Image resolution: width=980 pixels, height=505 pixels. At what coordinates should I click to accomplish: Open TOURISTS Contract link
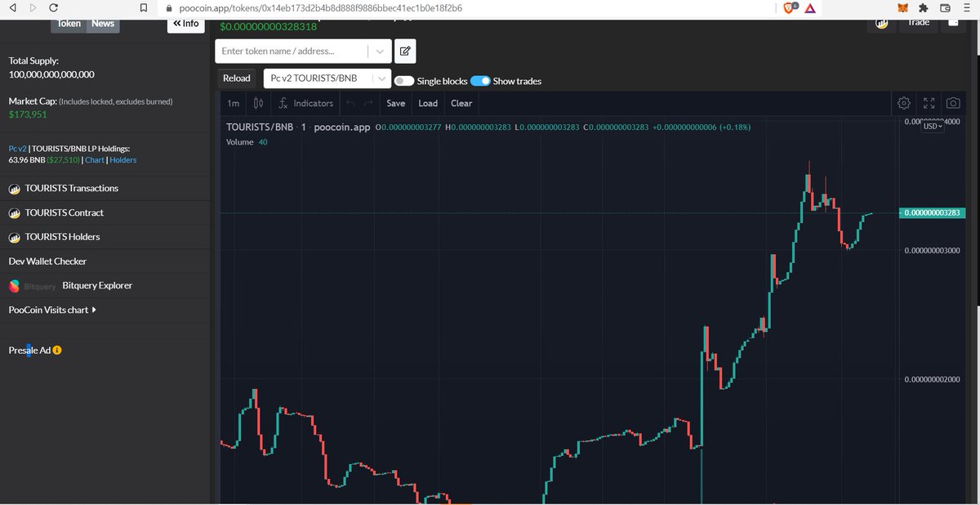click(65, 213)
